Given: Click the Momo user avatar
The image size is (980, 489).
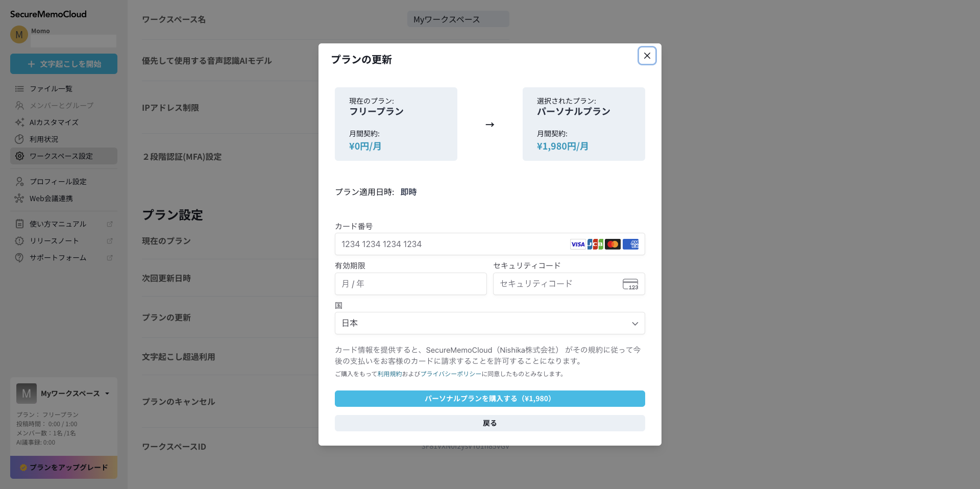Looking at the screenshot, I should 19,35.
